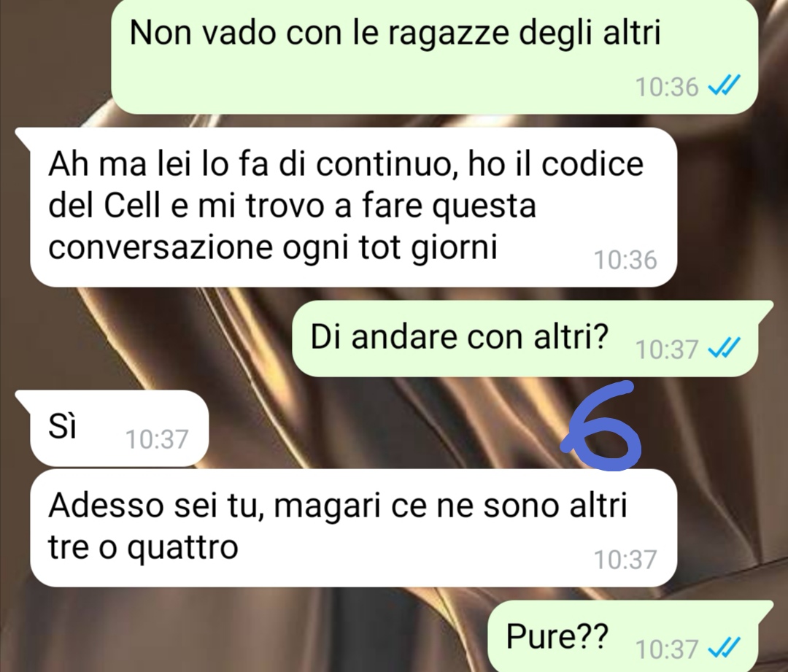Click the 10:37 timestamp beside 'Pure??'
Viewport: 788px width, 672px height.
click(x=667, y=649)
